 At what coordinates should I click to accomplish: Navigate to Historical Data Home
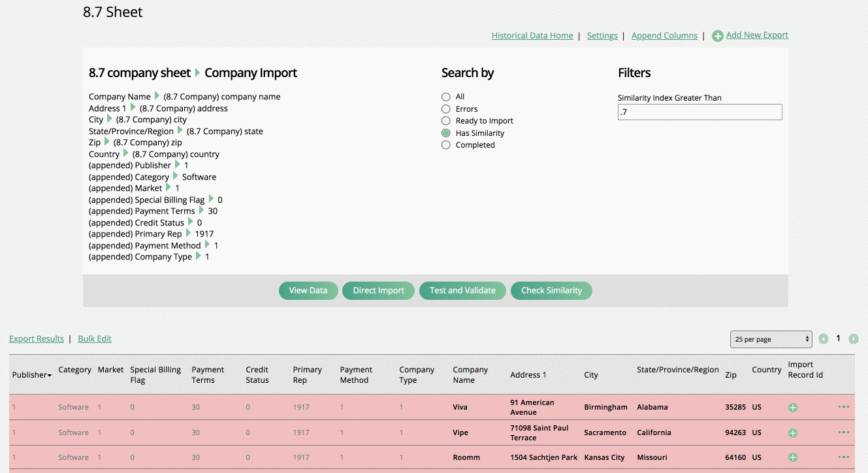[x=532, y=35]
